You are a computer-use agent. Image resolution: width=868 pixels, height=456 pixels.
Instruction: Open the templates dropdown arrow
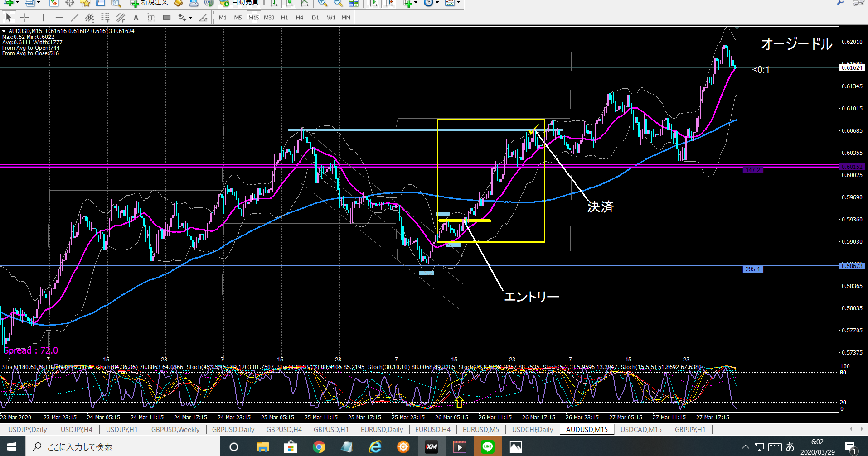[x=459, y=3]
